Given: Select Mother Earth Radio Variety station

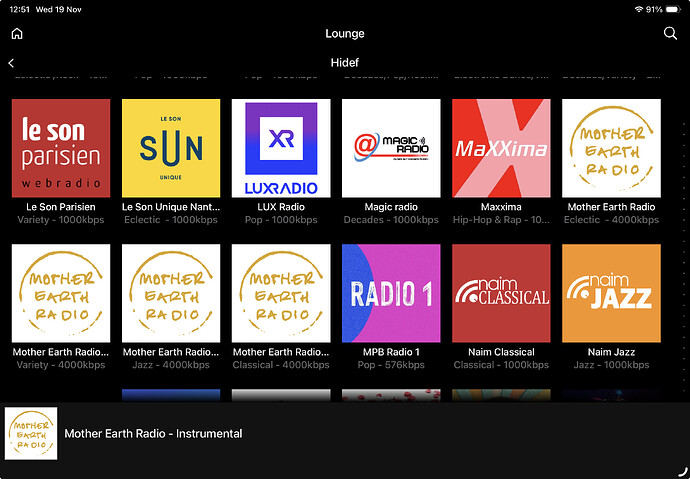Looking at the screenshot, I should [60, 293].
